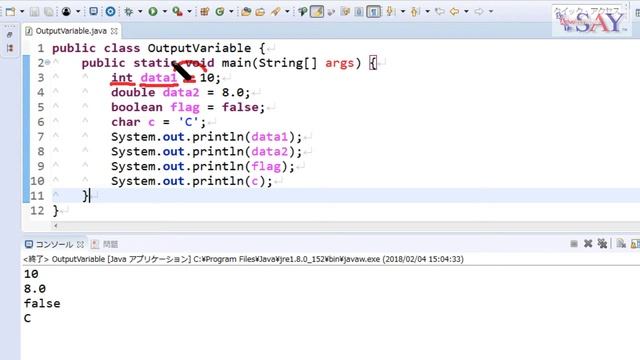Click the Open Perspective icon at far right
Viewport: 640px width, 360px height.
[x=637, y=12]
